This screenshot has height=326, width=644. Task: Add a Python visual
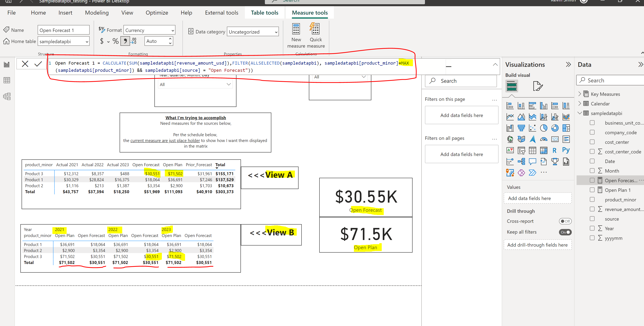566,150
